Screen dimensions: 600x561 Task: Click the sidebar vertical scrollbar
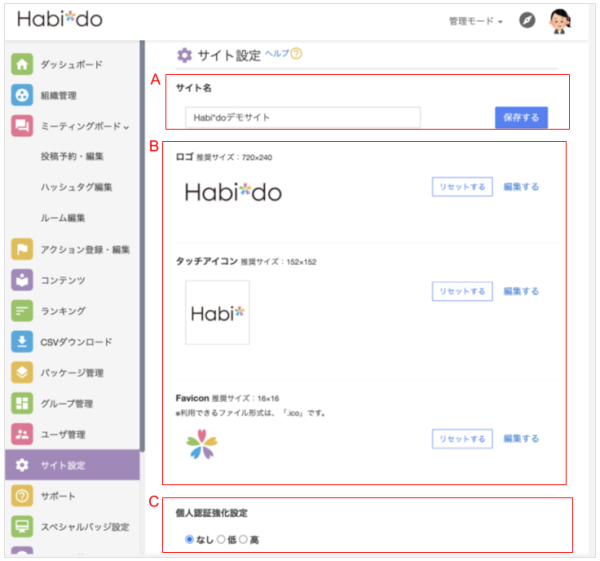[142, 246]
